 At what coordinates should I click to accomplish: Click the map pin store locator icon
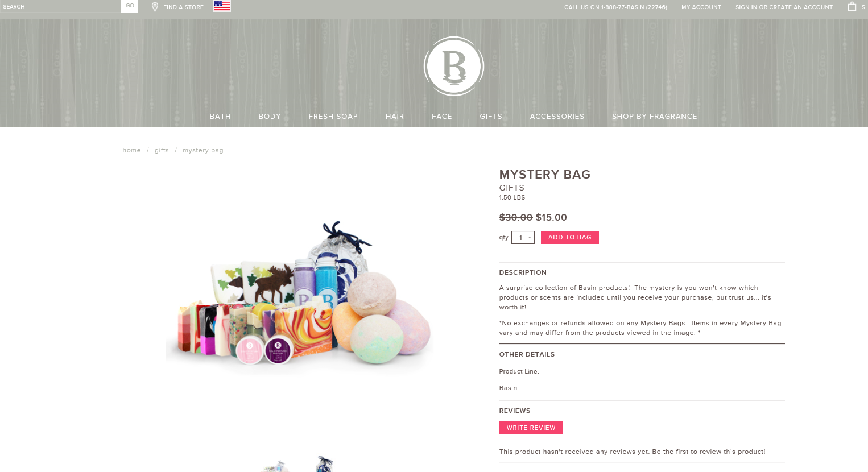coord(155,7)
